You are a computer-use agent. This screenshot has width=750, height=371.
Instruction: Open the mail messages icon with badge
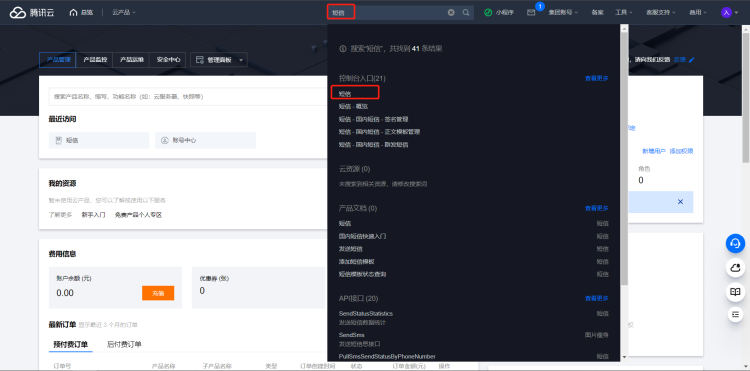pyautogui.click(x=531, y=12)
